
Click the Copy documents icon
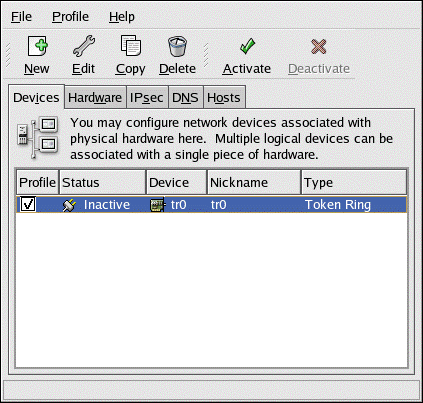(131, 46)
